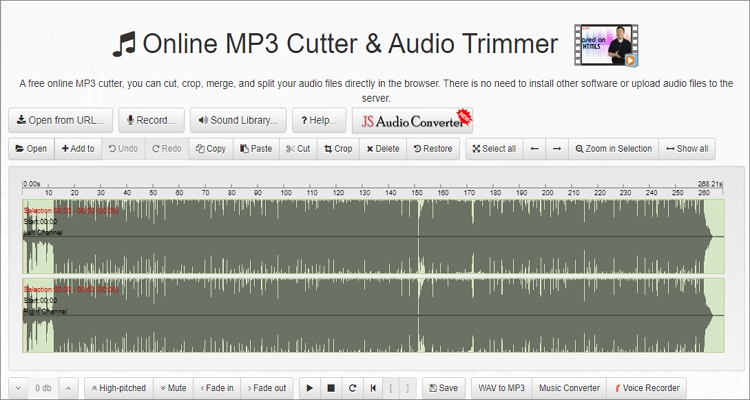Paste audio from the clipboard

tap(256, 149)
